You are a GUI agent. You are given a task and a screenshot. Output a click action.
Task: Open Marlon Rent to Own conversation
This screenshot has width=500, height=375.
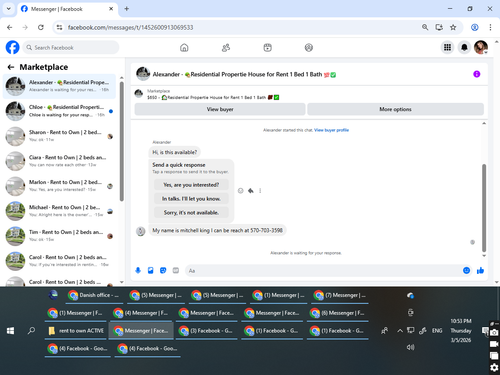pyautogui.click(x=59, y=186)
